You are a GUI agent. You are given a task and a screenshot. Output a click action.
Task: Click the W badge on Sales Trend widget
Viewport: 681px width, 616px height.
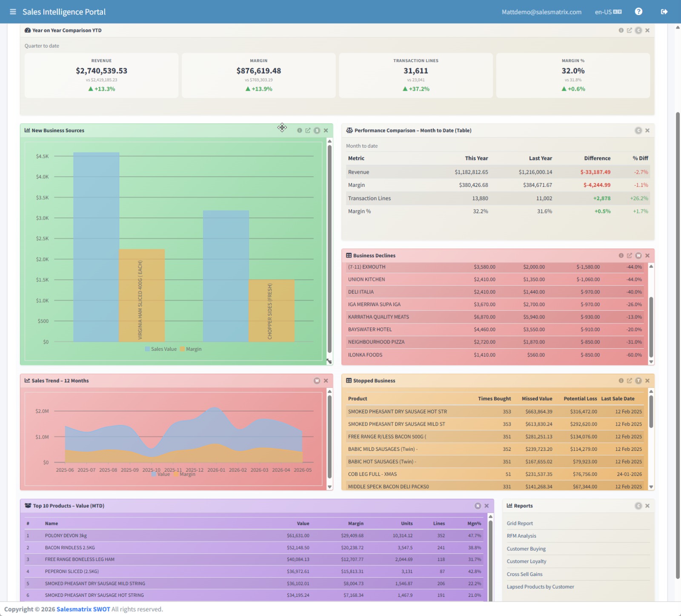(317, 381)
